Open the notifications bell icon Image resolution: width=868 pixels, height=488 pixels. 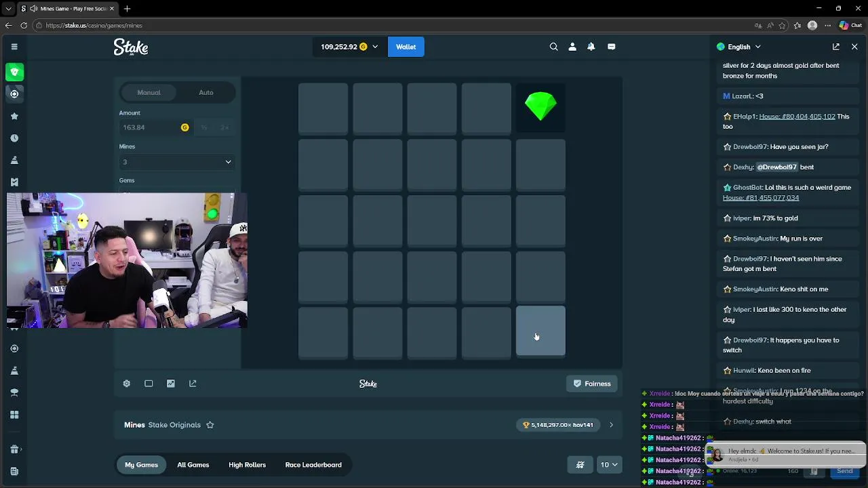point(591,47)
